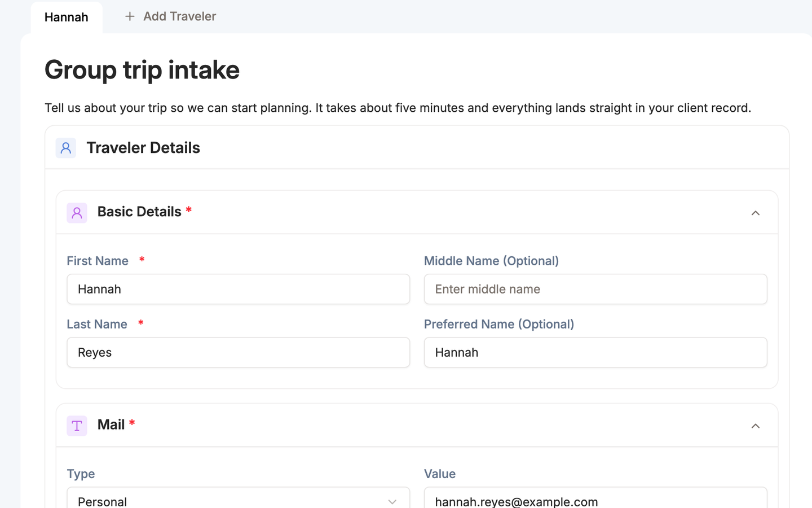Click the trip planning description paragraph
This screenshot has height=508, width=812.
[398, 108]
